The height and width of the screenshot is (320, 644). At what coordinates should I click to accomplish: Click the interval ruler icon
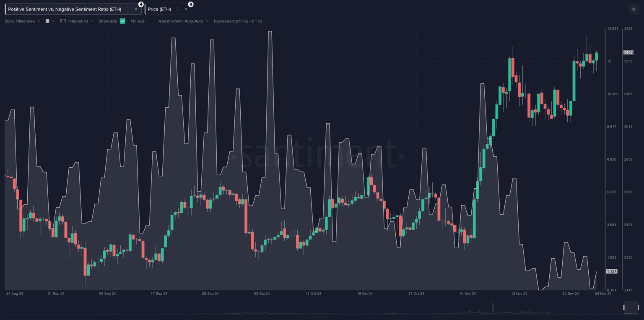pyautogui.click(x=63, y=21)
